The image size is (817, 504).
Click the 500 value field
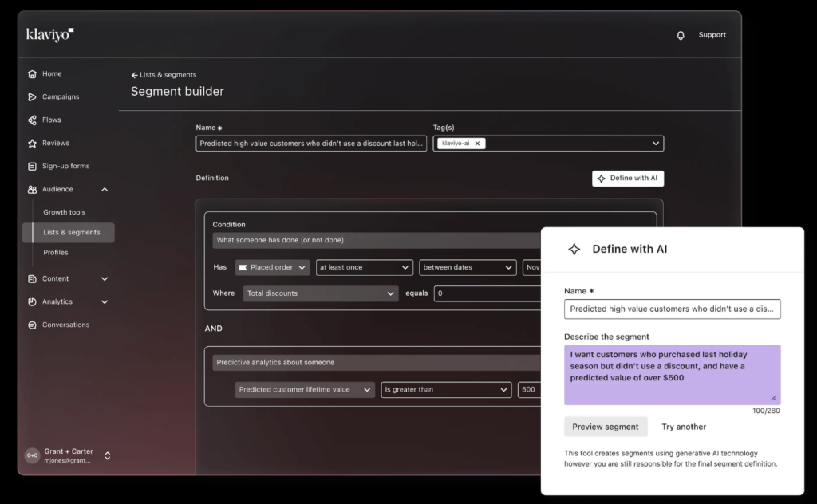tap(530, 389)
